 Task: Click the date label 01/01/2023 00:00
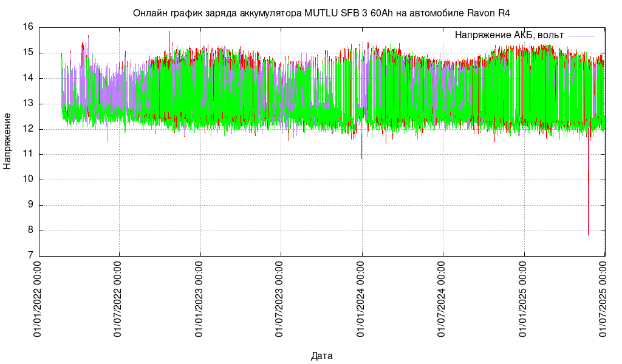pyautogui.click(x=199, y=299)
